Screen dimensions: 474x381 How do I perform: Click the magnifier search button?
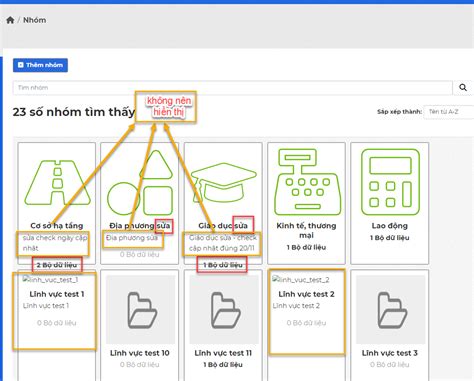(x=463, y=88)
